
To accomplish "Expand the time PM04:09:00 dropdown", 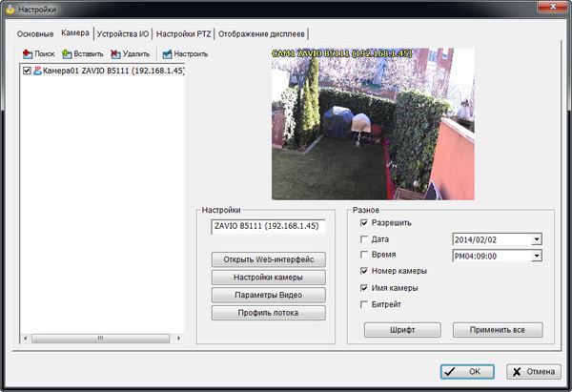I will [x=537, y=256].
